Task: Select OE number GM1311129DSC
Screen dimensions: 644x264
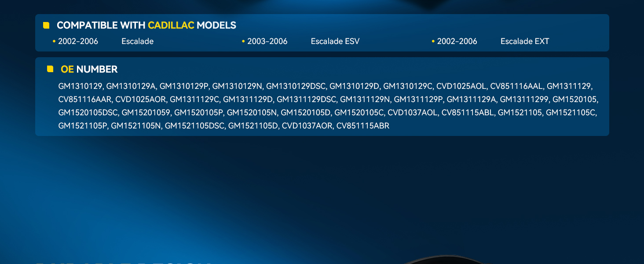Action: 306,99
